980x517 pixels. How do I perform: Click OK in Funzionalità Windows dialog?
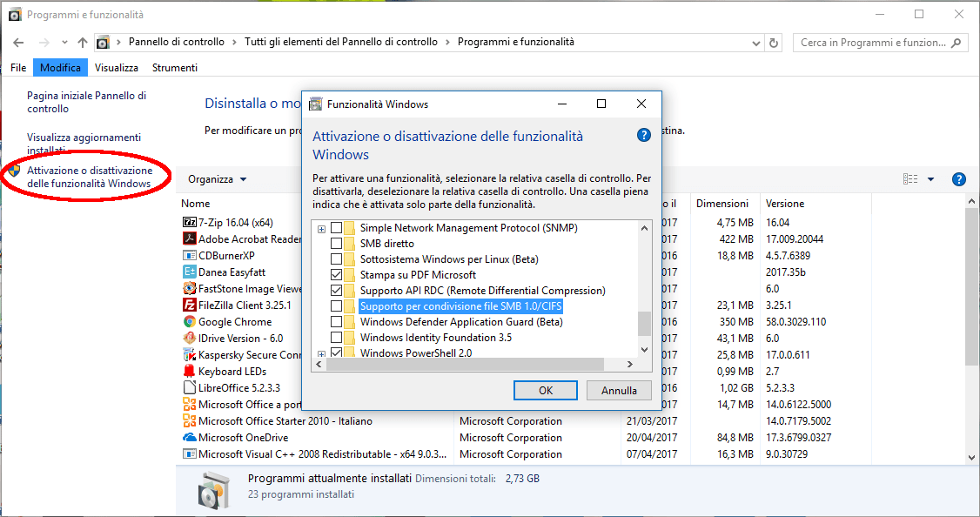pos(546,390)
